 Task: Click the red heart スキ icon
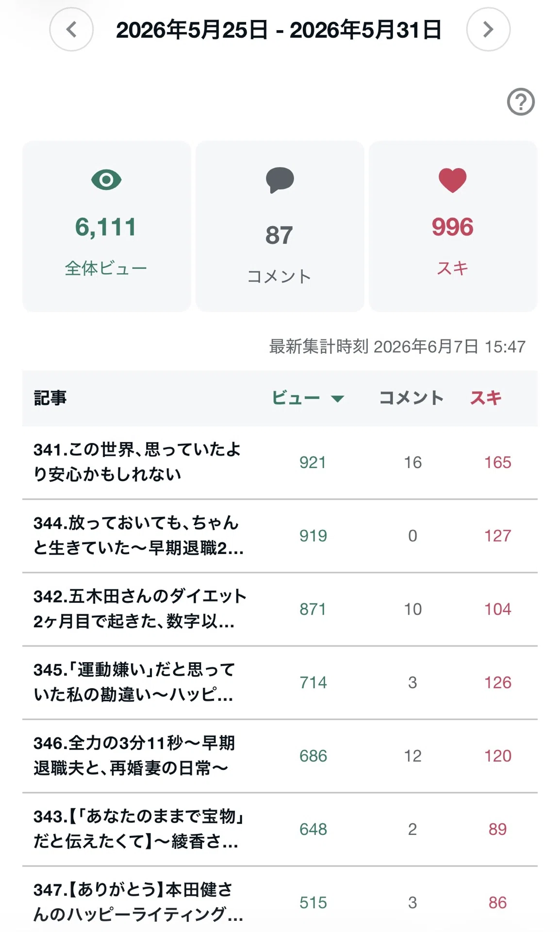pyautogui.click(x=452, y=180)
